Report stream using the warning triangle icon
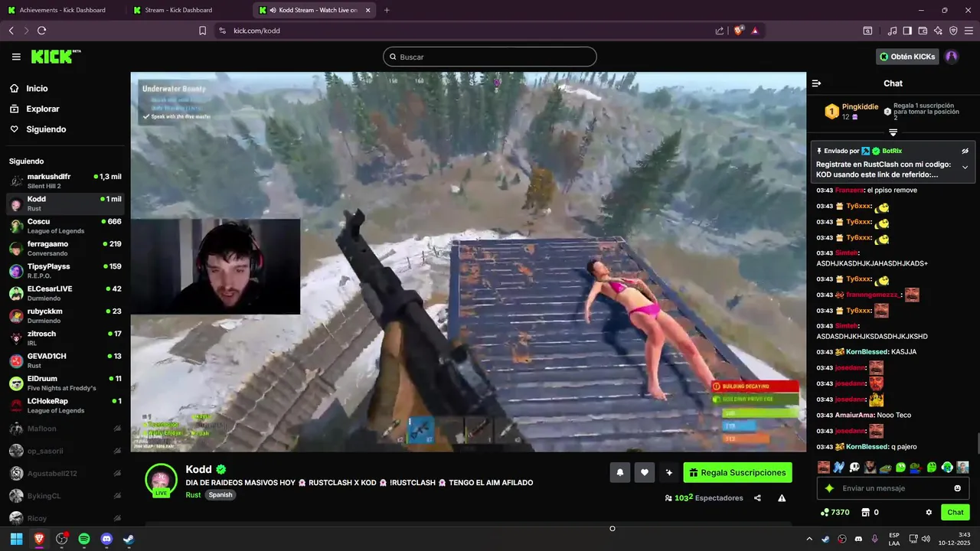980x551 pixels. pyautogui.click(x=782, y=498)
